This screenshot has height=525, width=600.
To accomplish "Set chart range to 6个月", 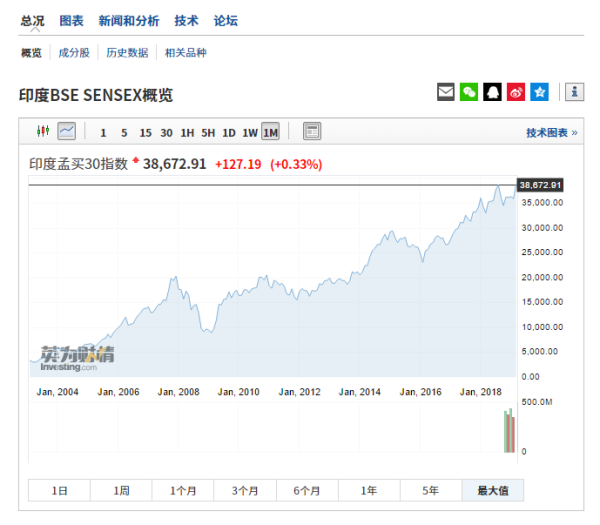I will click(x=307, y=490).
